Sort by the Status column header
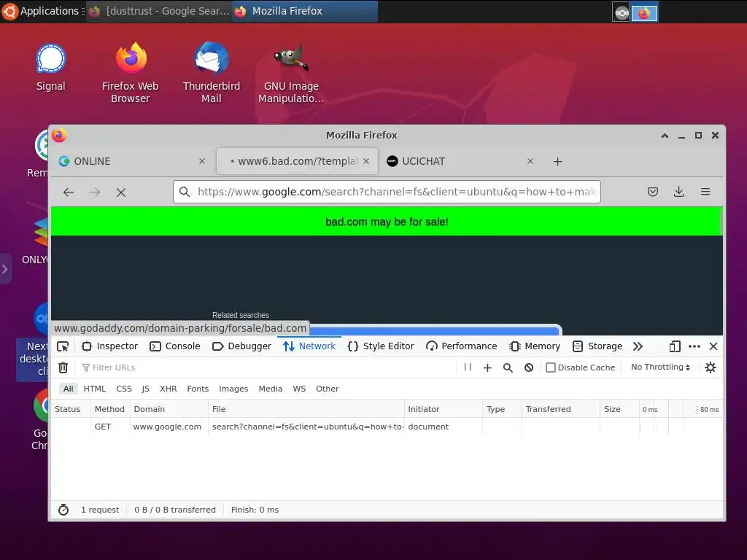Viewport: 747px width, 560px height. [x=70, y=410]
